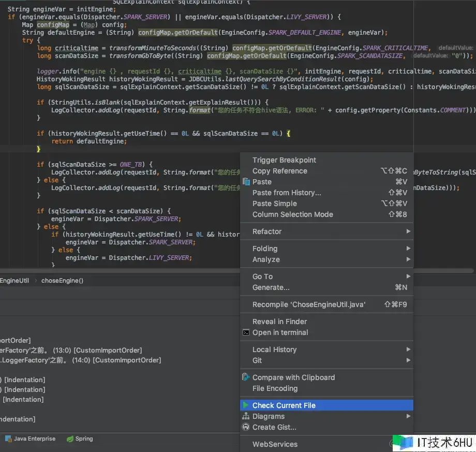Click the terminal icon beside Open in terminal

(x=246, y=332)
